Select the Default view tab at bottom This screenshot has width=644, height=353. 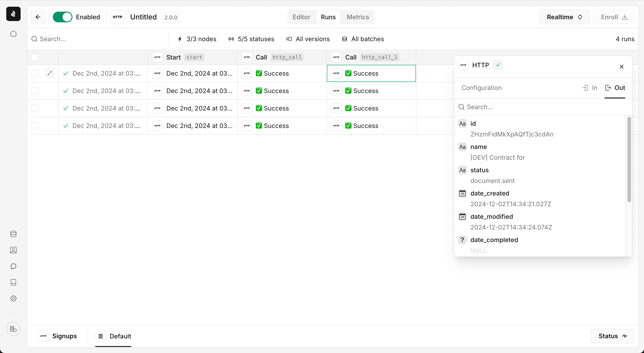[113, 336]
